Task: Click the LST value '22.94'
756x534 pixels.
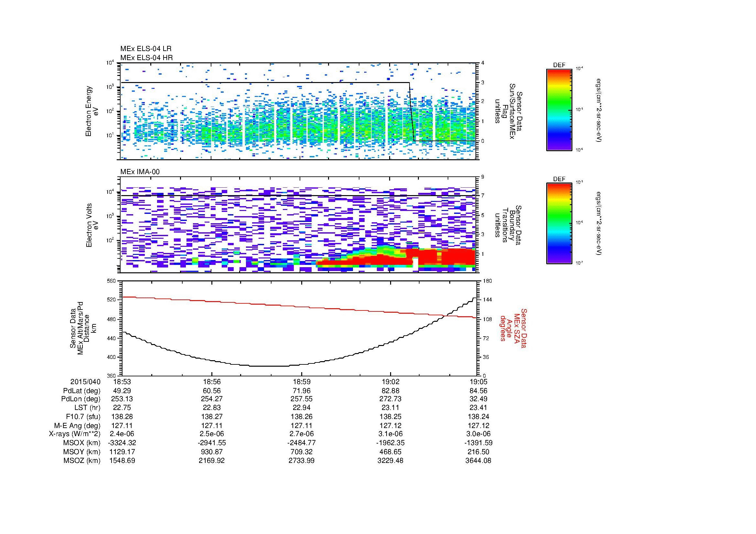Action: coord(301,408)
